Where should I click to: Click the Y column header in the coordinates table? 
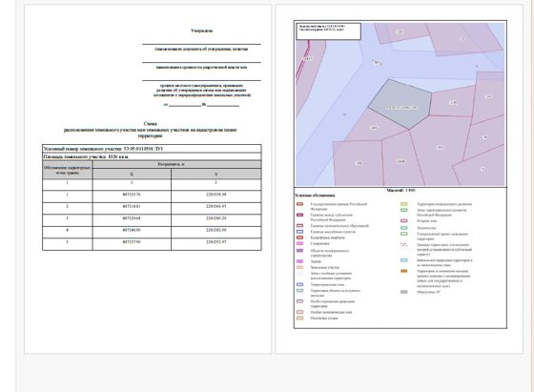[216, 174]
